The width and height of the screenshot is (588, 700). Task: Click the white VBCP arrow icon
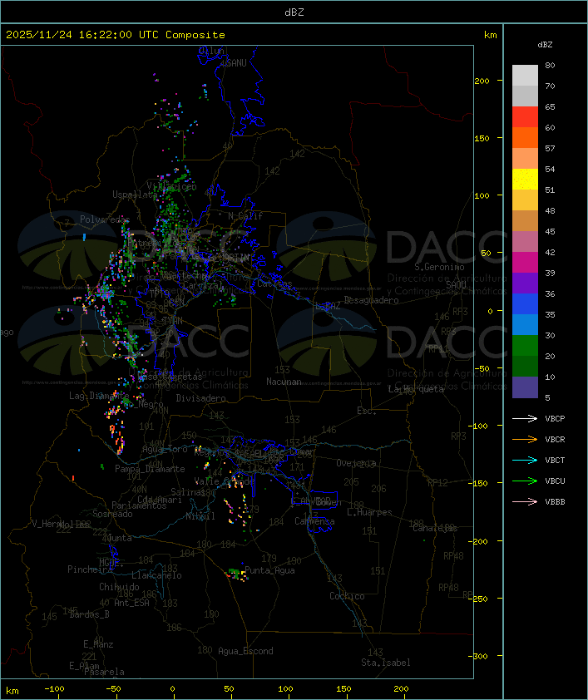coord(525,418)
